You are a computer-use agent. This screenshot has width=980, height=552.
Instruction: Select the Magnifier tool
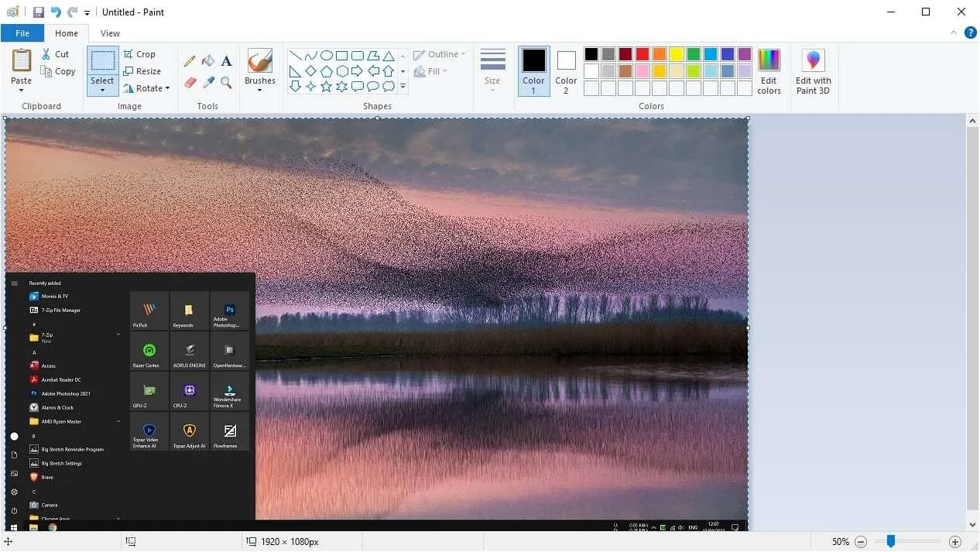[x=227, y=82]
